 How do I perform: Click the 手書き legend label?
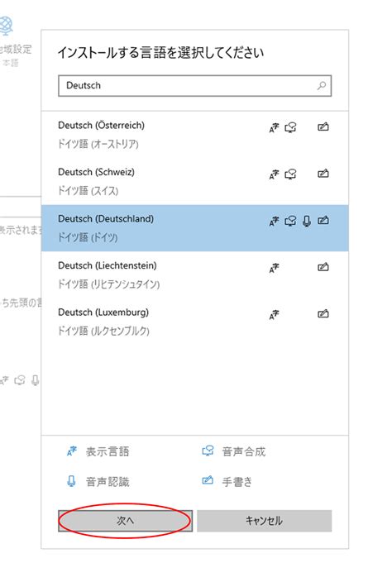tap(237, 482)
